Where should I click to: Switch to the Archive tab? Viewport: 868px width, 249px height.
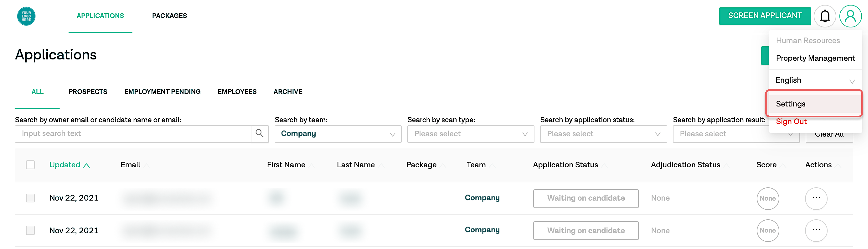point(288,92)
